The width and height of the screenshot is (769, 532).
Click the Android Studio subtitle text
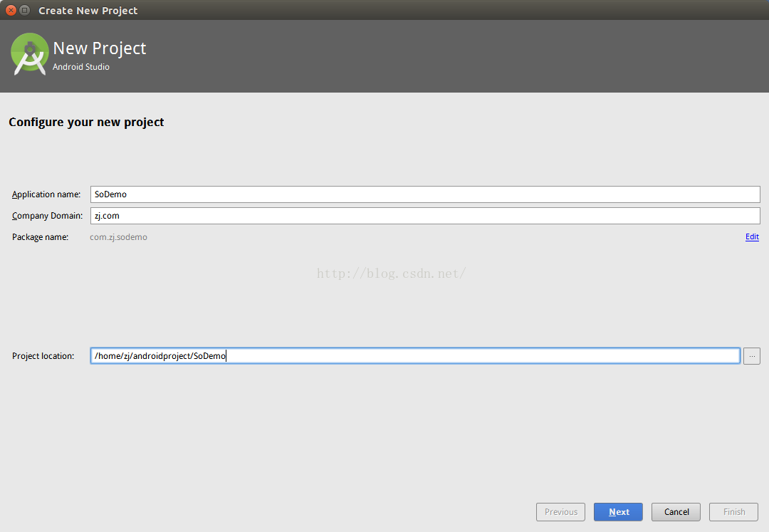click(81, 67)
